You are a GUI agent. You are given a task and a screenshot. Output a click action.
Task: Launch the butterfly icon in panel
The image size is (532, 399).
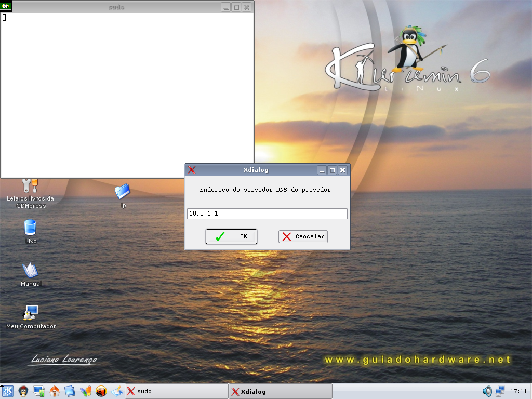pos(86,391)
